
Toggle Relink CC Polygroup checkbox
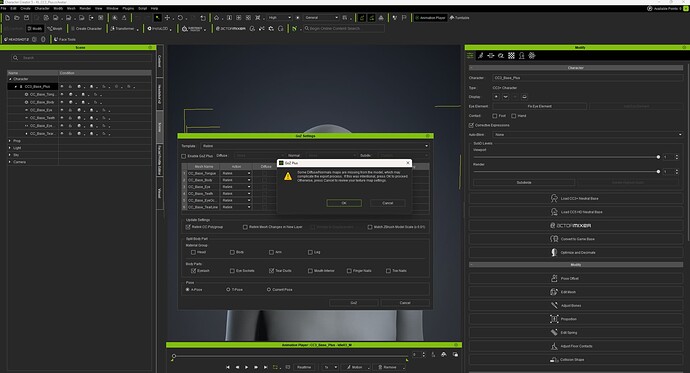point(188,227)
